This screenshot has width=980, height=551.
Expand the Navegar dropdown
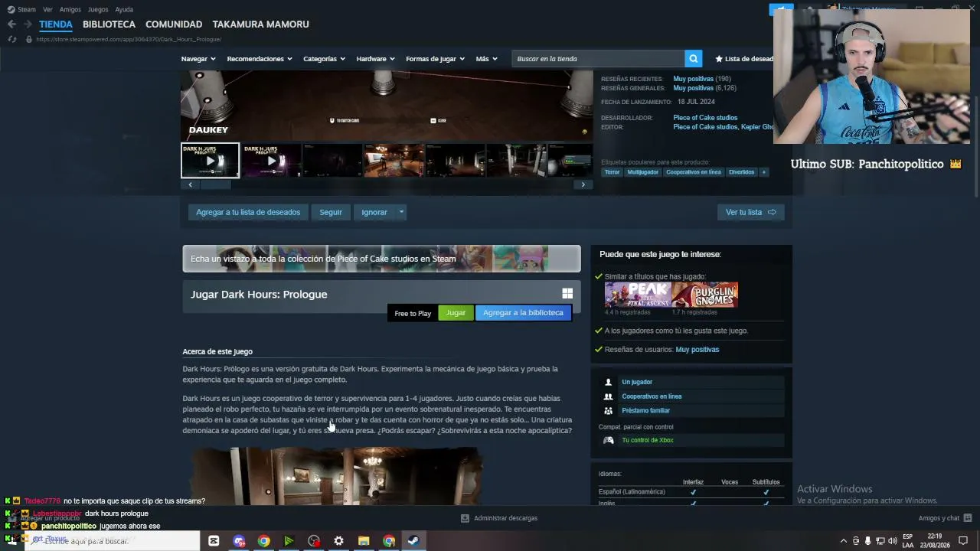coord(198,59)
